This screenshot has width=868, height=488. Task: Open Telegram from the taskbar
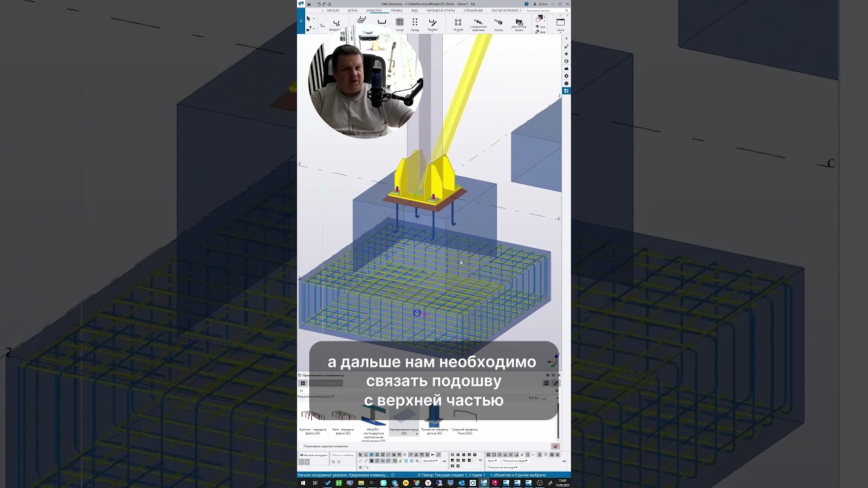pos(395,483)
